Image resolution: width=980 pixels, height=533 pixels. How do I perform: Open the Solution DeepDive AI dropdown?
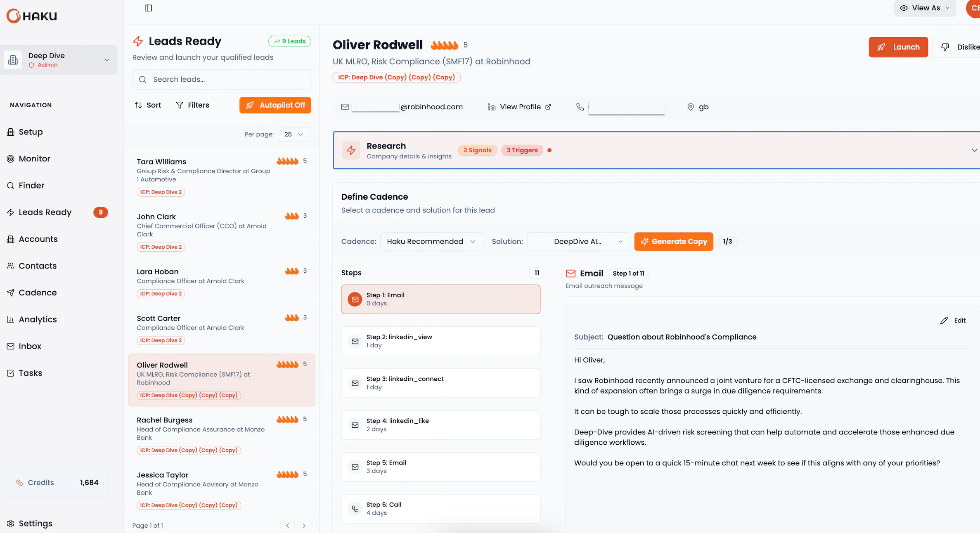click(x=578, y=242)
